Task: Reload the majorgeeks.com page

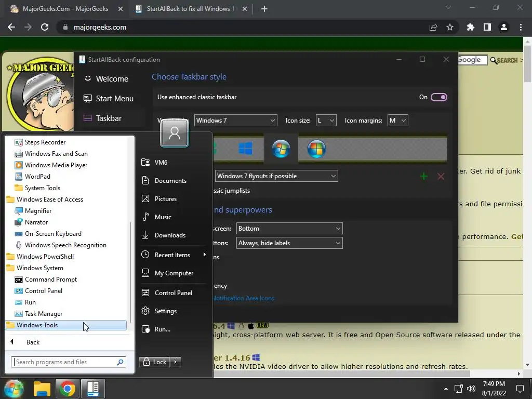Action: (45, 27)
